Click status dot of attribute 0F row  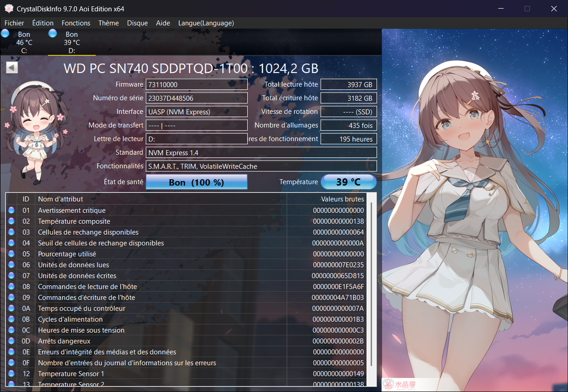(11, 362)
